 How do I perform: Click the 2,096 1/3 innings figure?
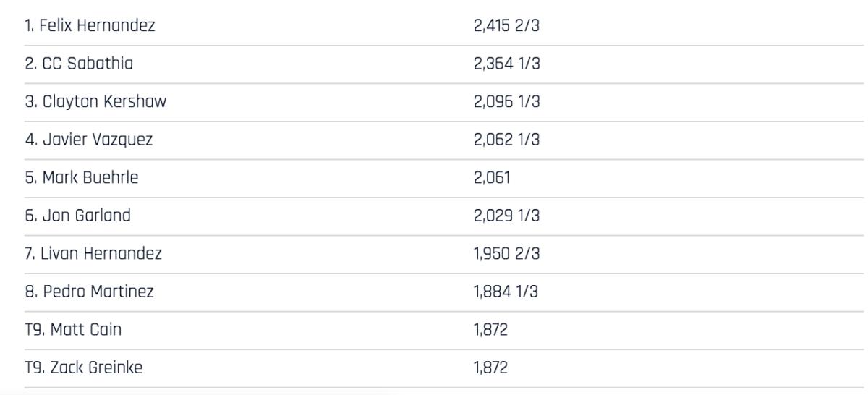506,102
